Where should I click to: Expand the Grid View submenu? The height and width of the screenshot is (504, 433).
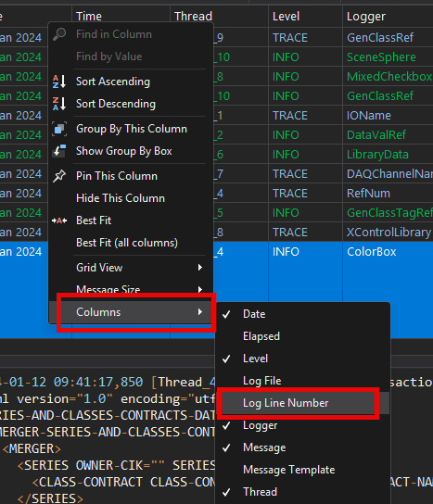(131, 268)
